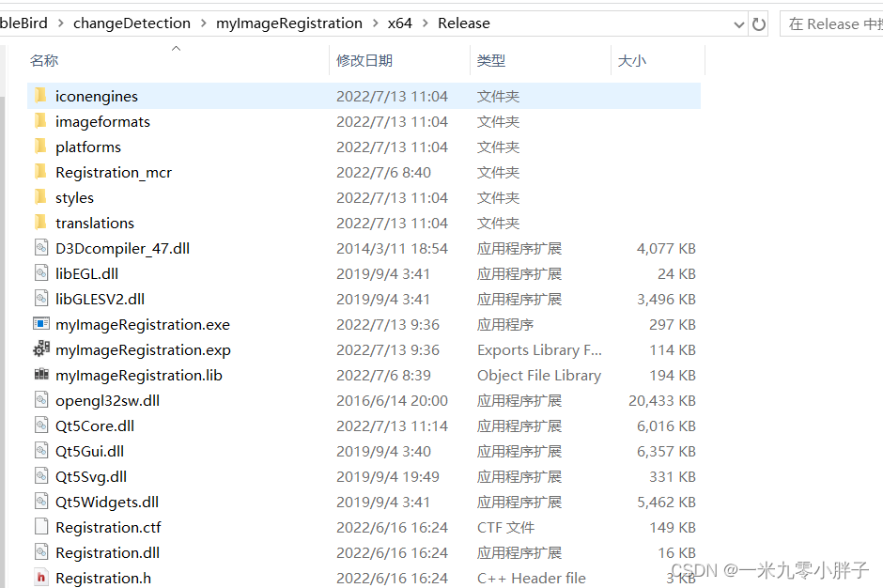Click the translations folder icon
The image size is (883, 588).
click(40, 223)
